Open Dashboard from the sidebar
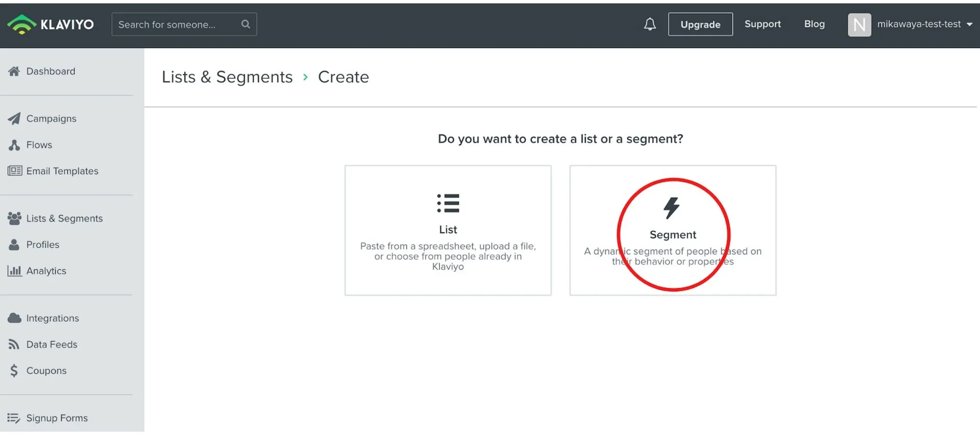The height and width of the screenshot is (434, 980). click(51, 71)
